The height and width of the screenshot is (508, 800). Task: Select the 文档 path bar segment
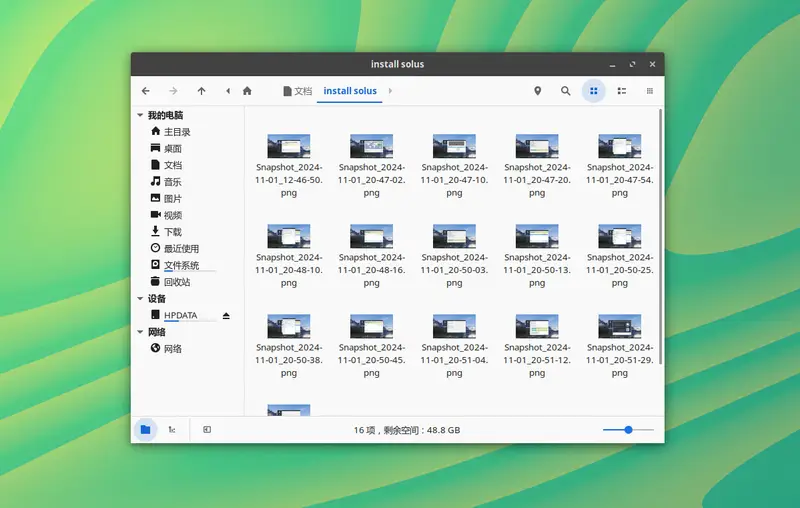[x=298, y=91]
